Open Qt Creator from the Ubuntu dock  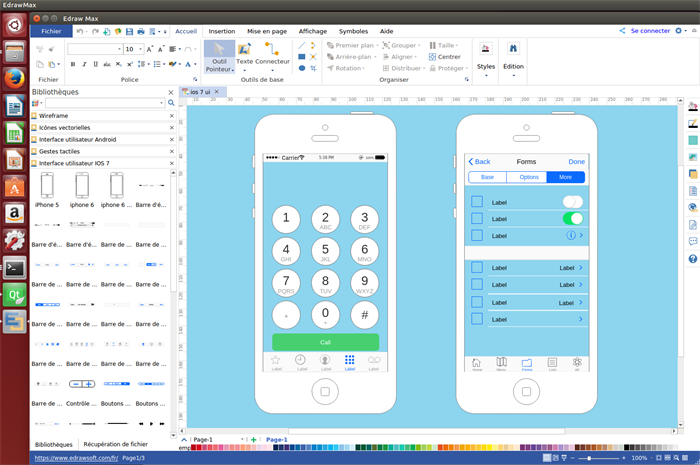point(15,295)
